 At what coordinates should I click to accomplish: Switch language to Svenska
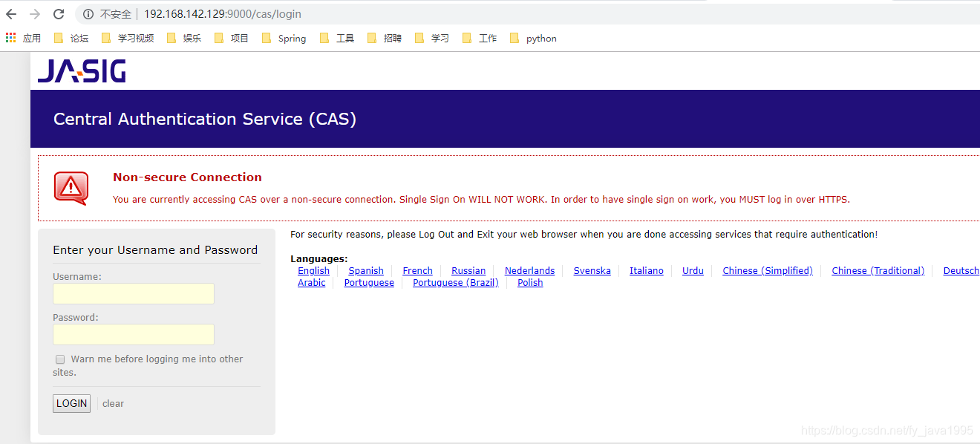(x=592, y=271)
